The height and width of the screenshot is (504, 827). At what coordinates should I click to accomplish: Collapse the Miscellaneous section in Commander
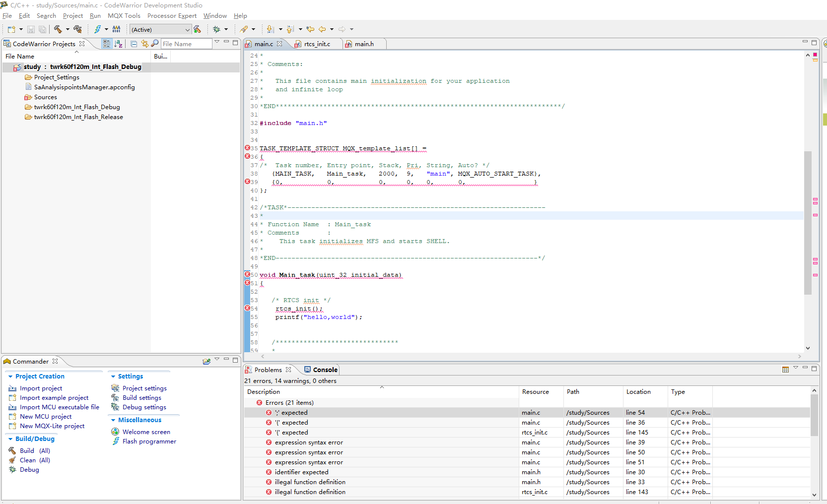tap(113, 420)
